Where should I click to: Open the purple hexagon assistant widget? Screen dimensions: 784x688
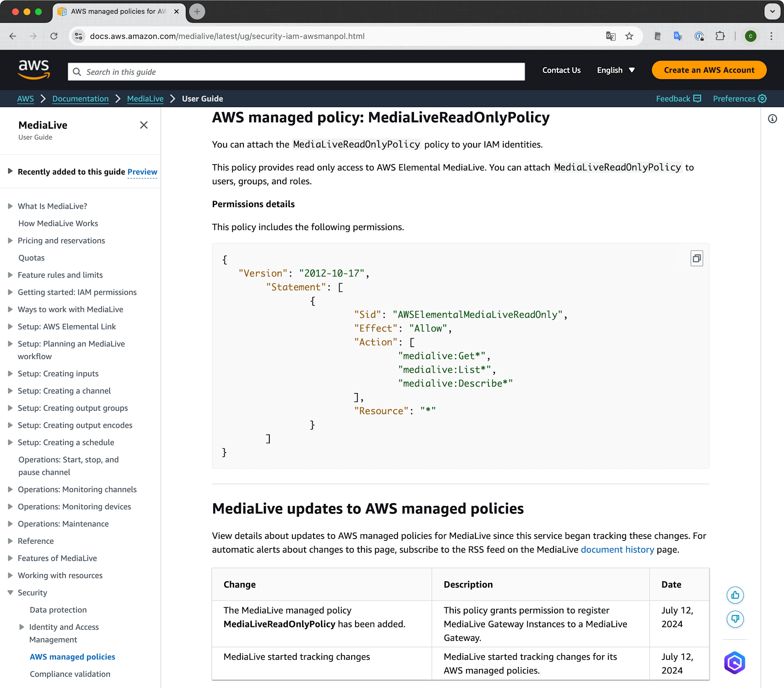pos(735,663)
